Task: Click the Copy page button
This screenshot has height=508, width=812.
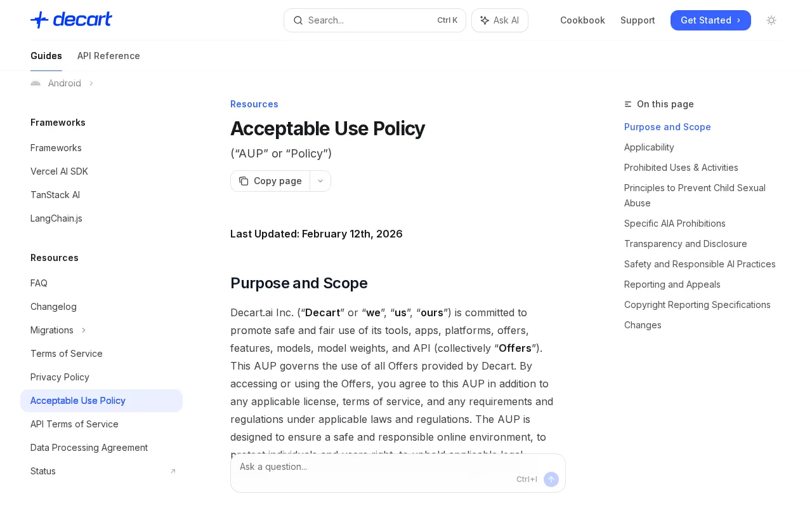Action: point(270,181)
